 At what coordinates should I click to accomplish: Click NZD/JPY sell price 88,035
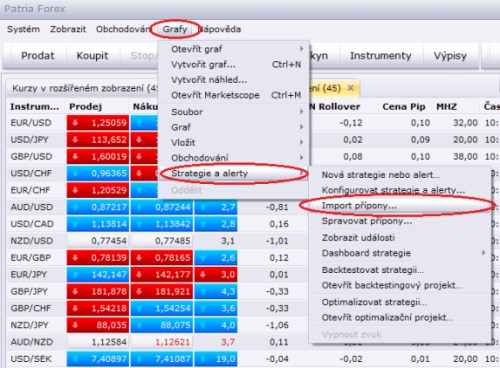coord(98,325)
